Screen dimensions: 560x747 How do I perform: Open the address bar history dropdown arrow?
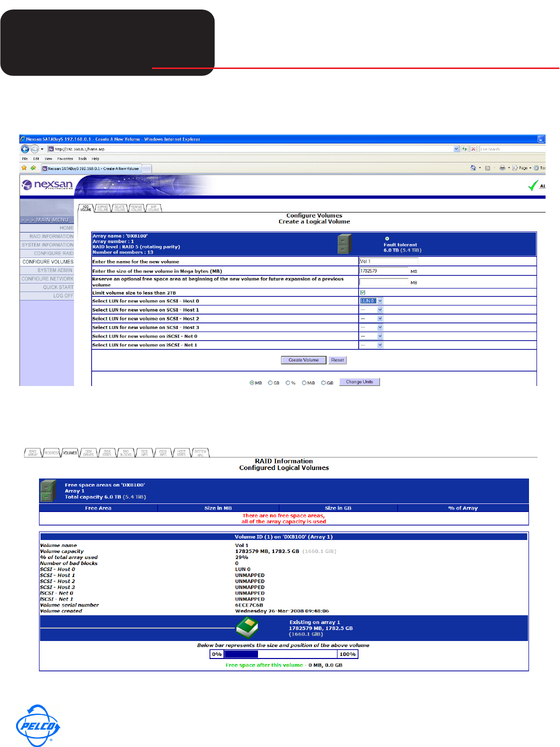point(456,149)
